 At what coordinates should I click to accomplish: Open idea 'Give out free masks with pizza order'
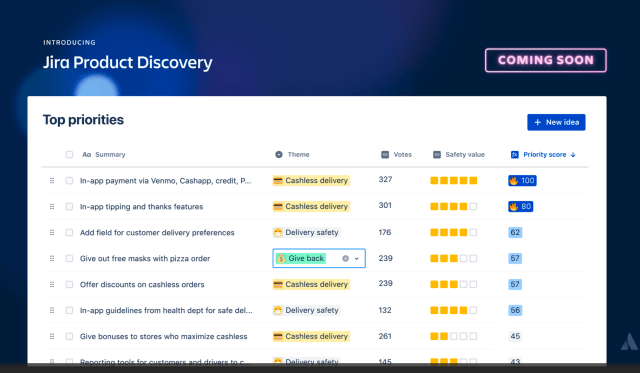point(145,258)
